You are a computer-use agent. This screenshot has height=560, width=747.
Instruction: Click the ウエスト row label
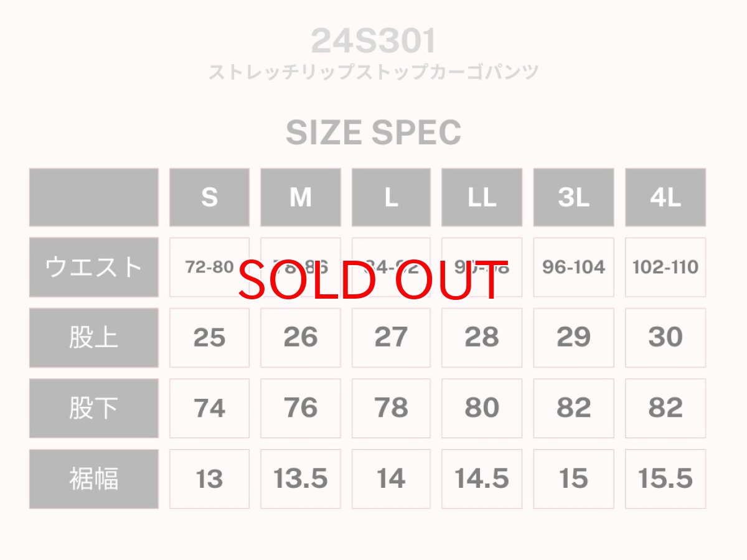click(93, 267)
